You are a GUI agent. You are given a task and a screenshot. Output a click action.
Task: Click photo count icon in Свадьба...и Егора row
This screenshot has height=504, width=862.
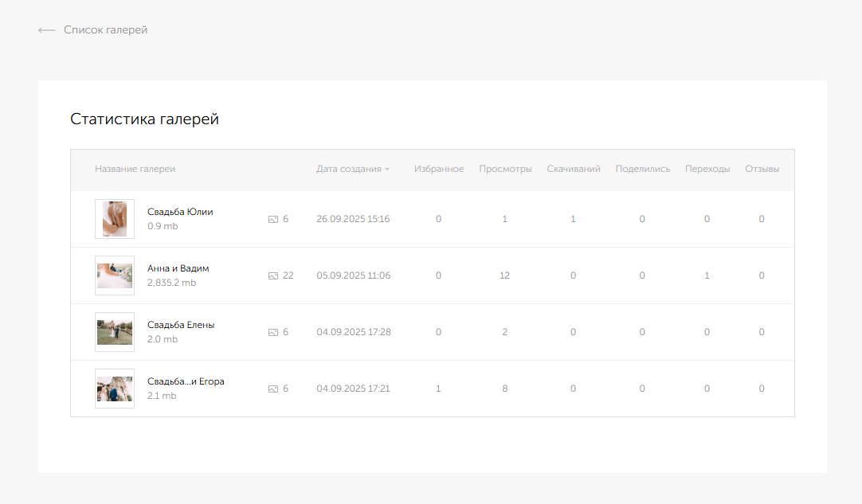click(273, 389)
